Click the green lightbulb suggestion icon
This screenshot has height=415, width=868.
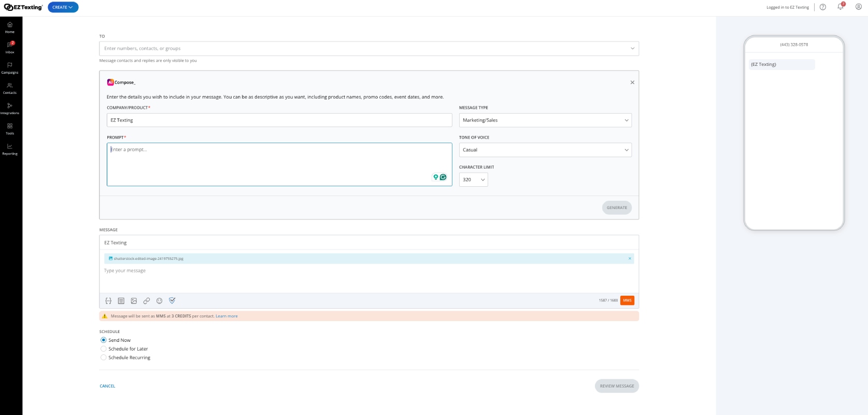point(436,177)
